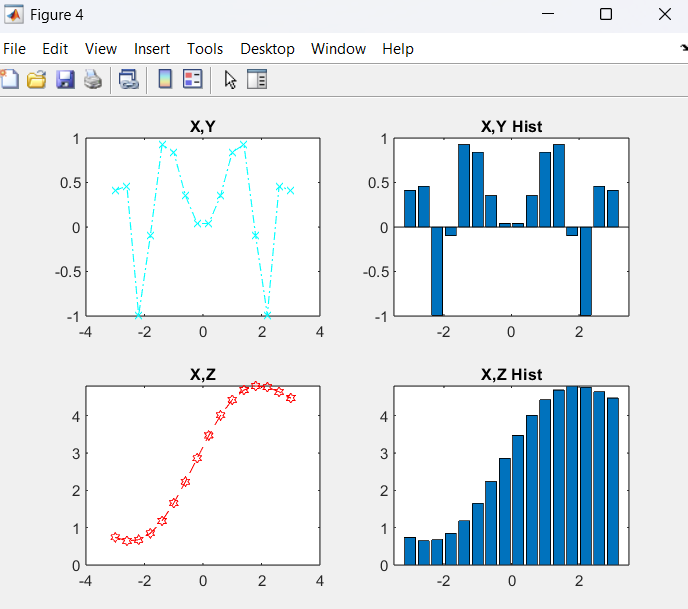This screenshot has width=688, height=609.
Task: Select the Edit Plot arrow tool
Action: (230, 80)
